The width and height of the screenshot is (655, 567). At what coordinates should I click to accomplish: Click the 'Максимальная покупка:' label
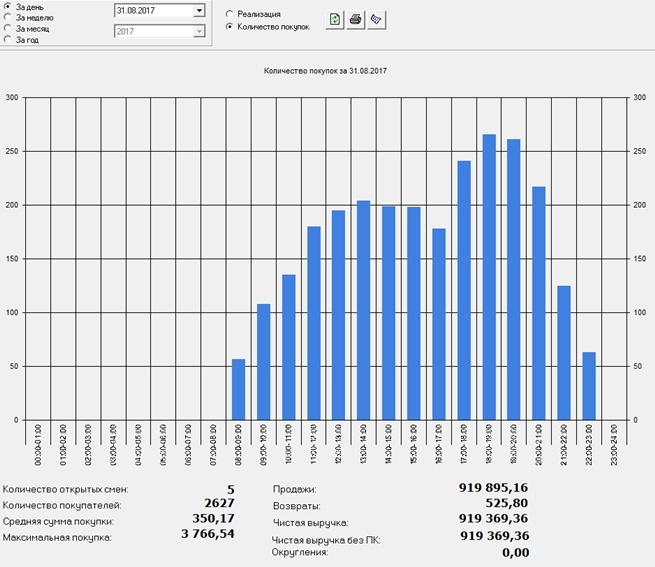(x=57, y=537)
